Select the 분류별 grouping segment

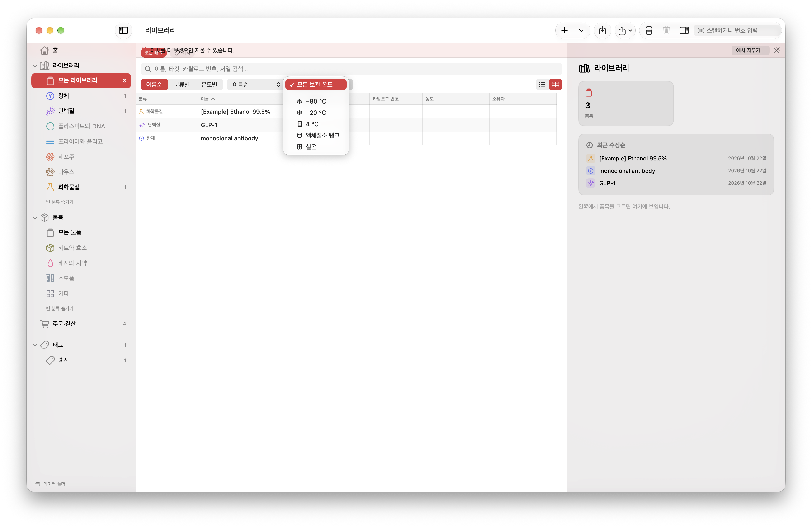coord(181,85)
